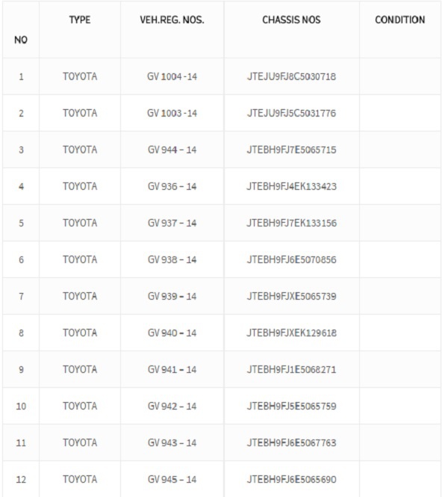
Task: Click the GV 941 – 14 cell
Action: [172, 370]
